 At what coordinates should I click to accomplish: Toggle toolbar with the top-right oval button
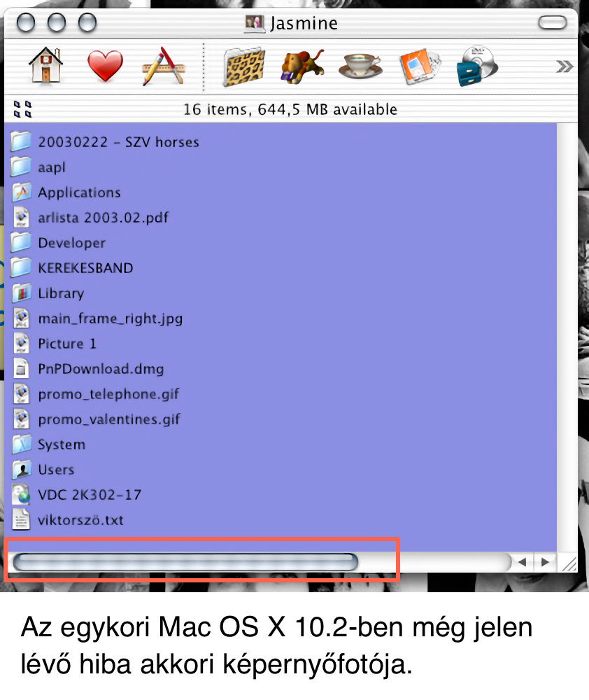[553, 23]
